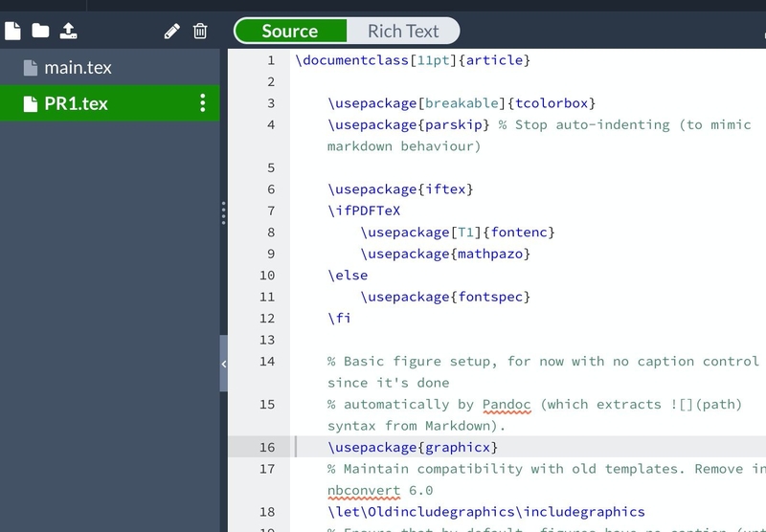Viewport: 766px width, 532px height.
Task: Click the tcolorbox package name
Action: coord(552,103)
